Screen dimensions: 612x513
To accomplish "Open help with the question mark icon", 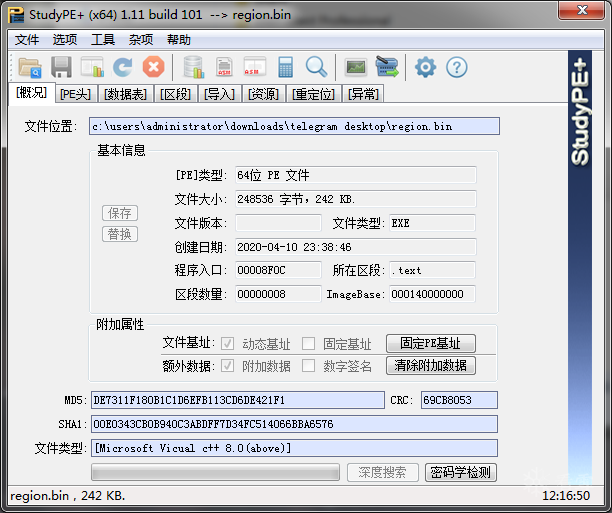I will pos(457,67).
